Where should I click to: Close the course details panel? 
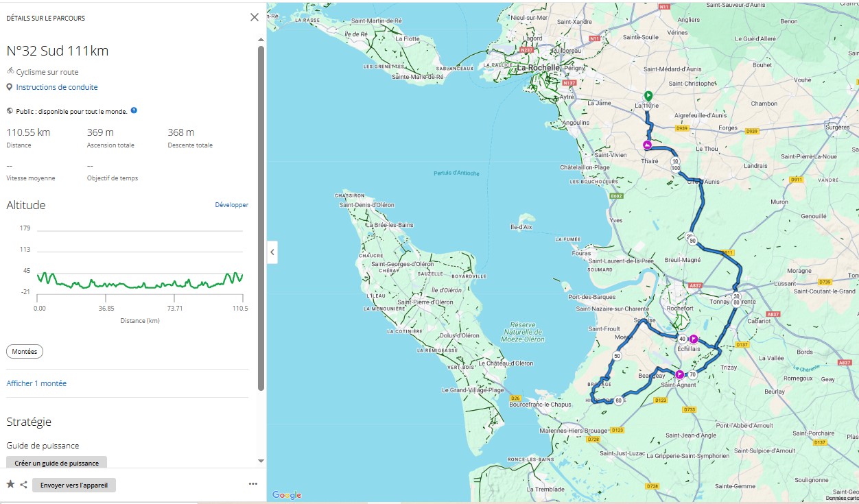[x=255, y=17]
